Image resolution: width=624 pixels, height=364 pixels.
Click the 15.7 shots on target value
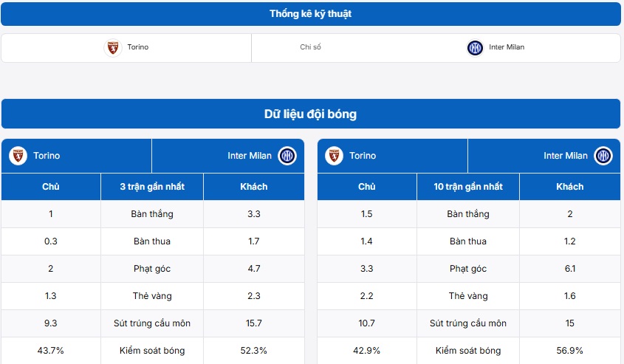[254, 323]
